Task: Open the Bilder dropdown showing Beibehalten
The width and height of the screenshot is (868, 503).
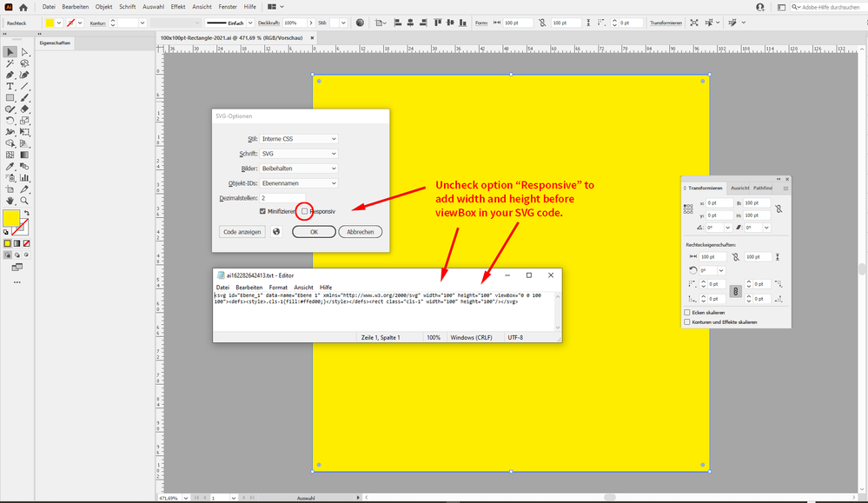Action: tap(298, 169)
